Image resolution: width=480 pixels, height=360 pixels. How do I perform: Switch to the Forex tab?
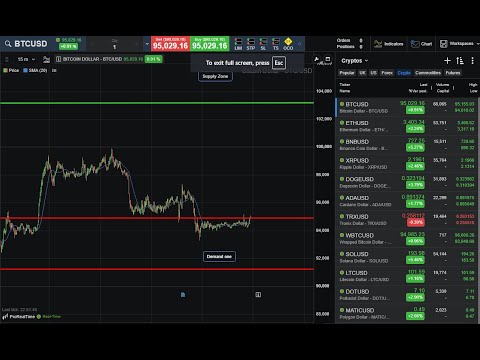pyautogui.click(x=387, y=73)
